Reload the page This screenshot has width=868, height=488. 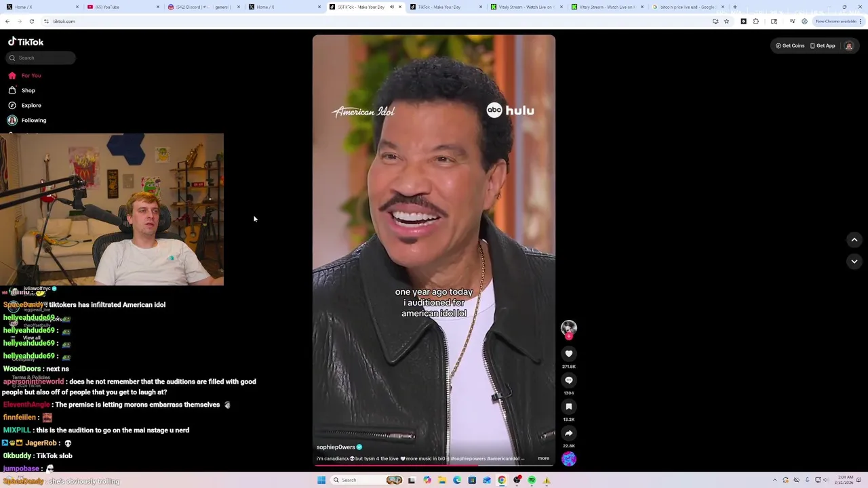31,21
